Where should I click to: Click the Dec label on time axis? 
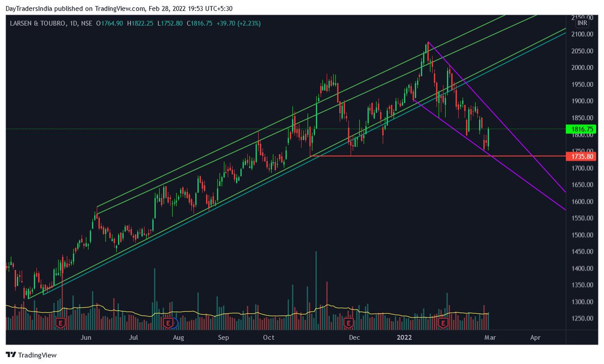pyautogui.click(x=353, y=338)
